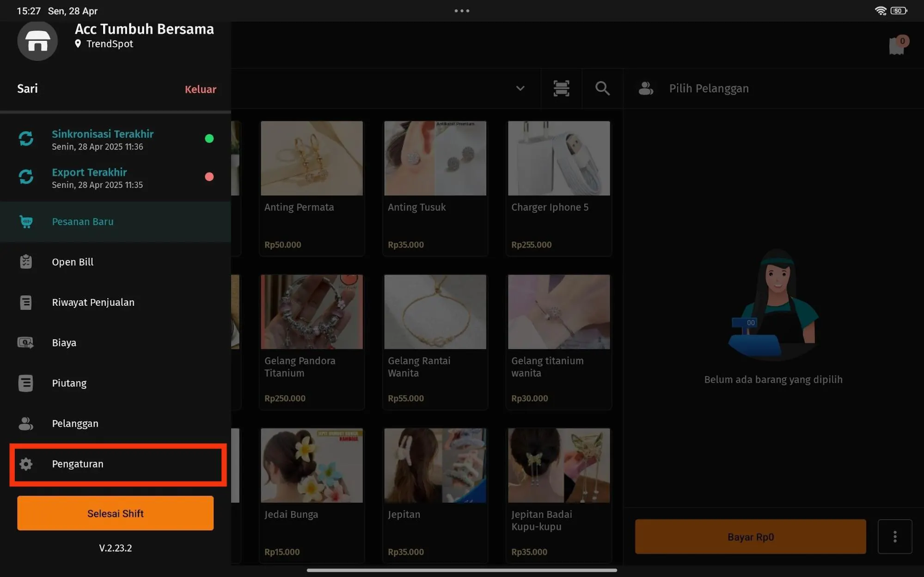Click the barcode scanner icon

[561, 88]
